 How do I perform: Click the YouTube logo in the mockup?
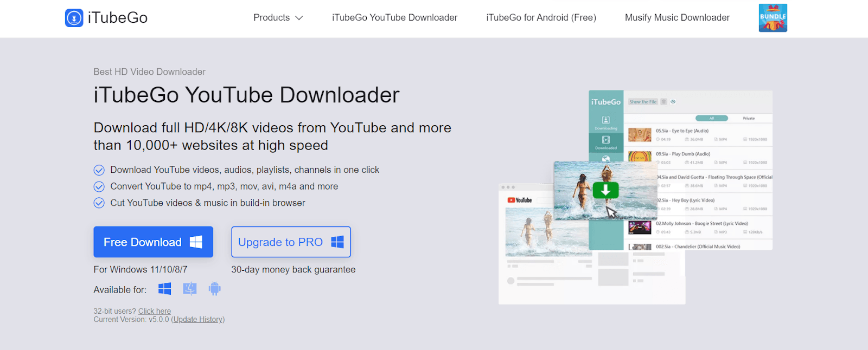click(519, 200)
